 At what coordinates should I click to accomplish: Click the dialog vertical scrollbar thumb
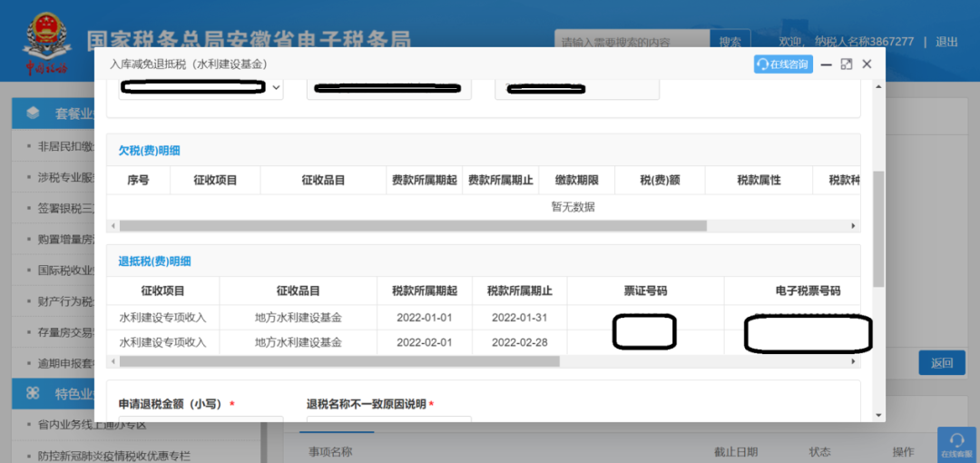[x=878, y=229]
